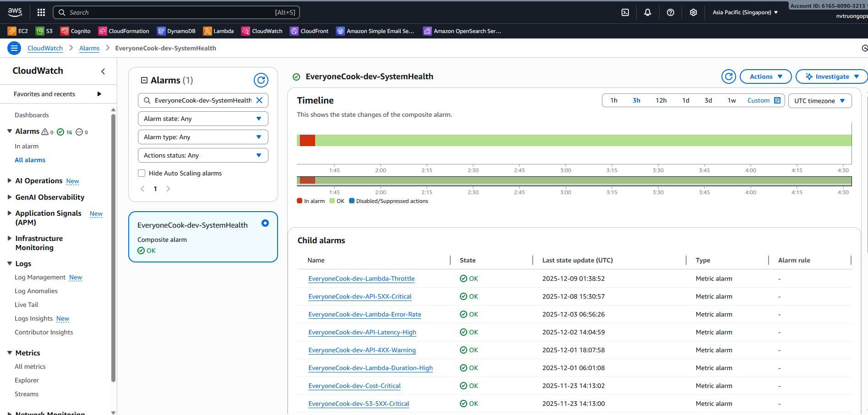Image resolution: width=868 pixels, height=415 pixels.
Task: Click the timeline range overview bar
Action: click(574, 181)
